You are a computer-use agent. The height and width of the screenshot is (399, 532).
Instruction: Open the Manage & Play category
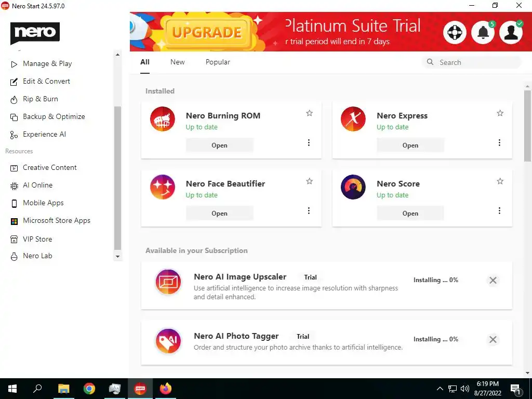click(47, 63)
